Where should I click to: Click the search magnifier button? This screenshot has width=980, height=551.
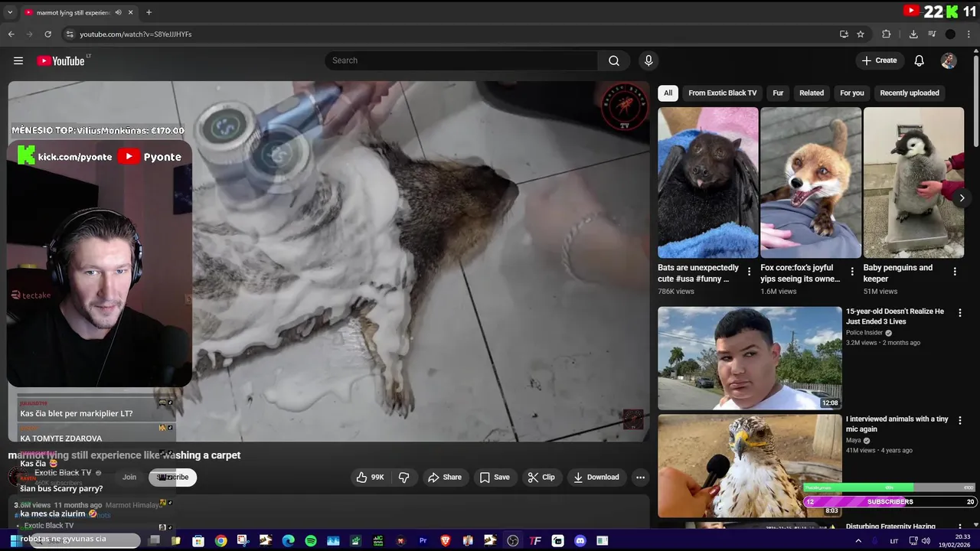coord(614,60)
